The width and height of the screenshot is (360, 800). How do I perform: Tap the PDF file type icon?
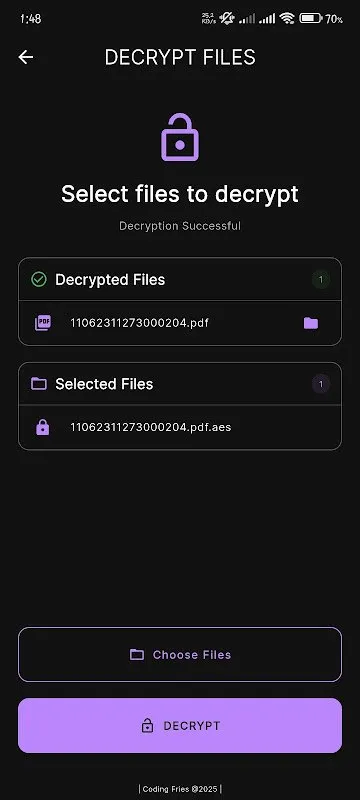[x=43, y=323]
